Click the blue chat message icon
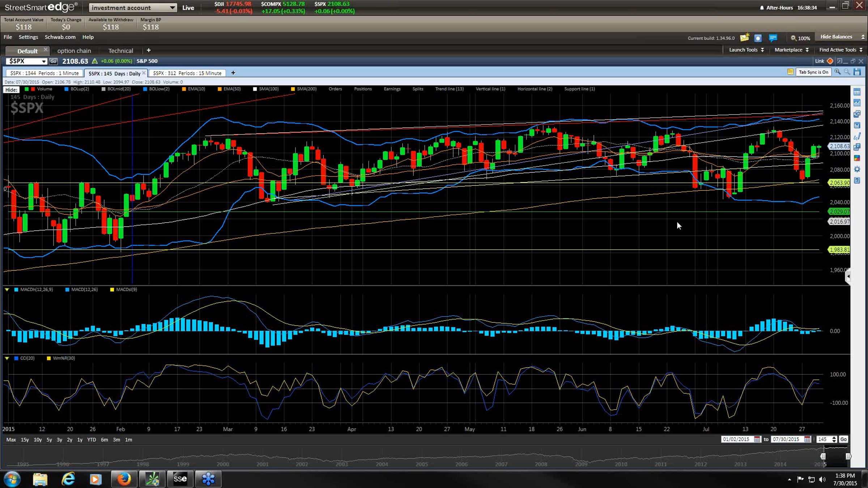 click(773, 38)
